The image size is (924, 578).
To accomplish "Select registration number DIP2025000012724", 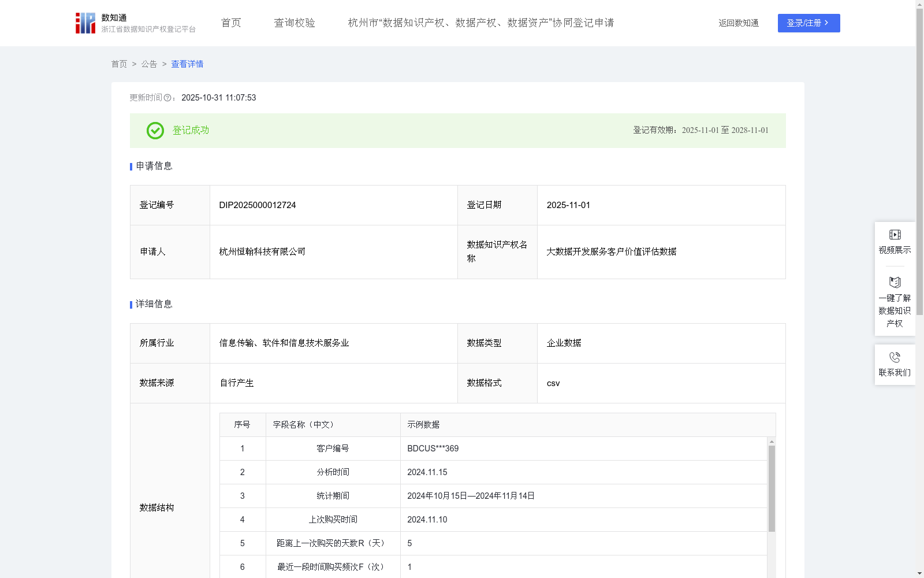I will [x=258, y=205].
